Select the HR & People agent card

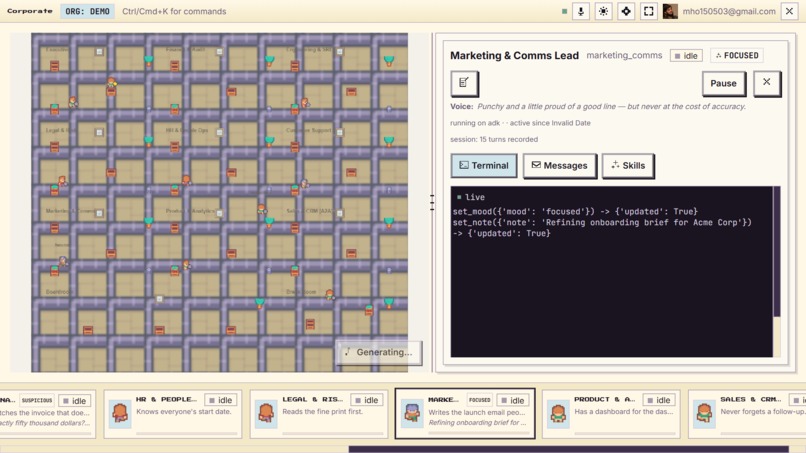pos(172,413)
